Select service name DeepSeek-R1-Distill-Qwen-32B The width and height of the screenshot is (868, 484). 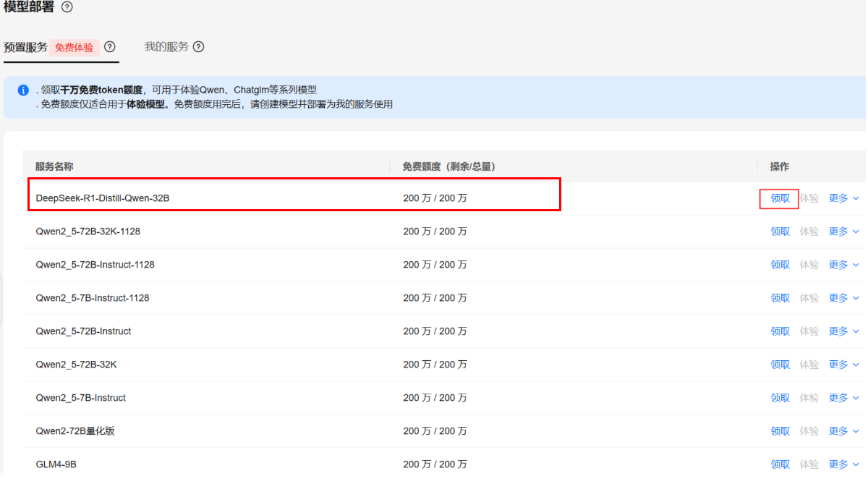[103, 198]
